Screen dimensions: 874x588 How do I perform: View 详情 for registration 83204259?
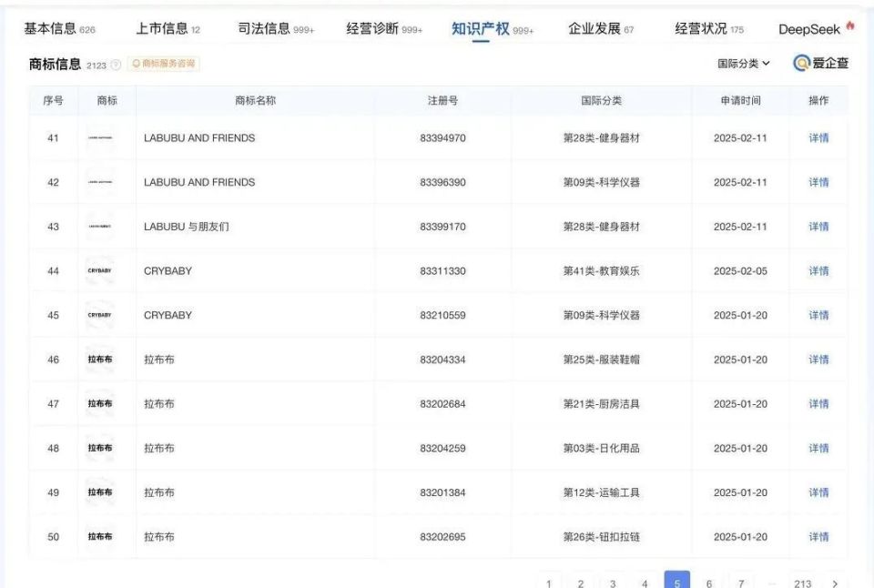click(818, 448)
